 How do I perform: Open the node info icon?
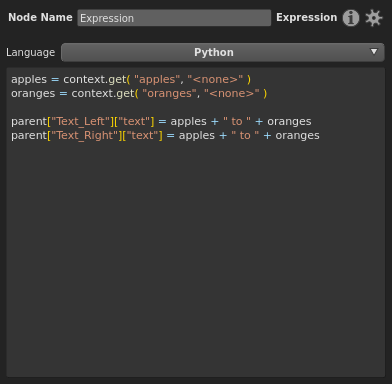click(x=351, y=18)
